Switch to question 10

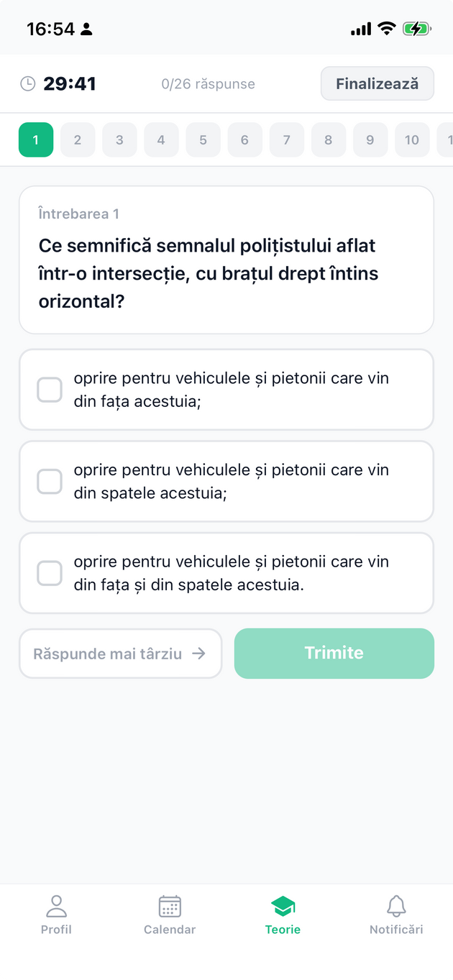412,139
